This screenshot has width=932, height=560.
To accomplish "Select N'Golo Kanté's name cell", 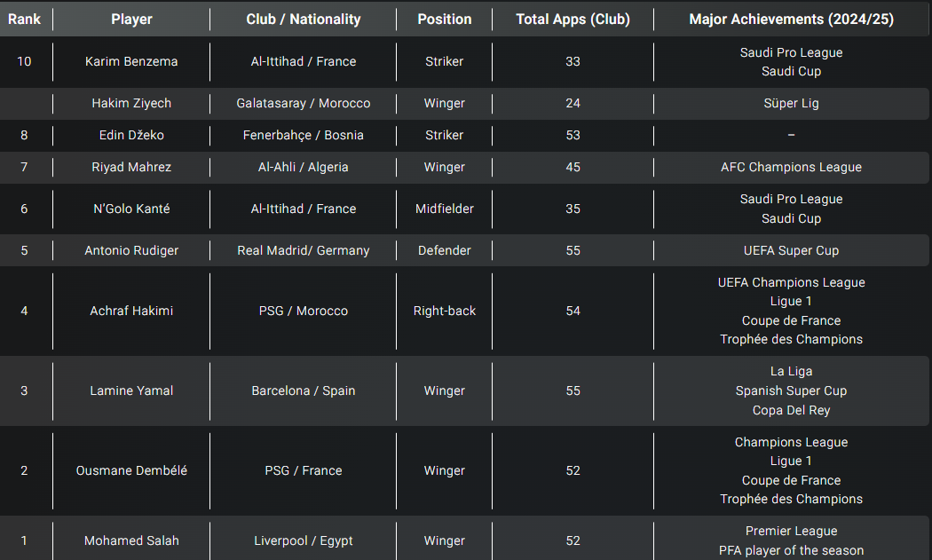I will [131, 209].
